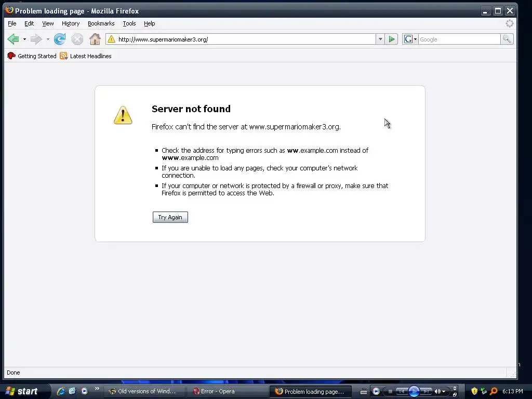532x399 pixels.
Task: Click the Google search magnifier button
Action: [x=507, y=39]
